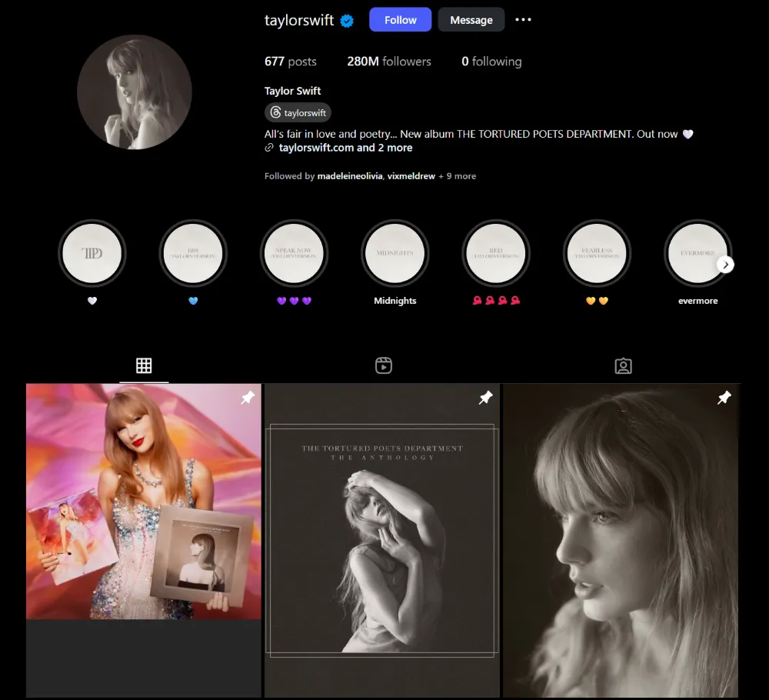Open madeleineolivia's profile from Followed by
The image size is (769, 700).
350,176
